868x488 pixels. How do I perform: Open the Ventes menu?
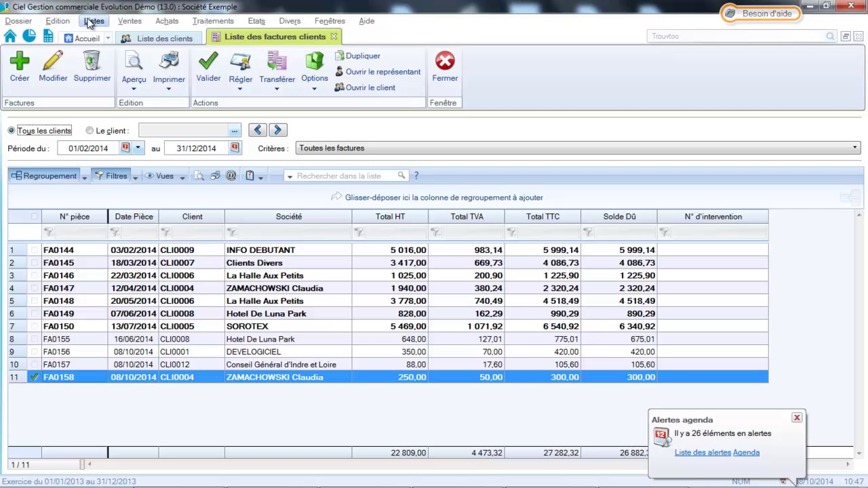130,21
